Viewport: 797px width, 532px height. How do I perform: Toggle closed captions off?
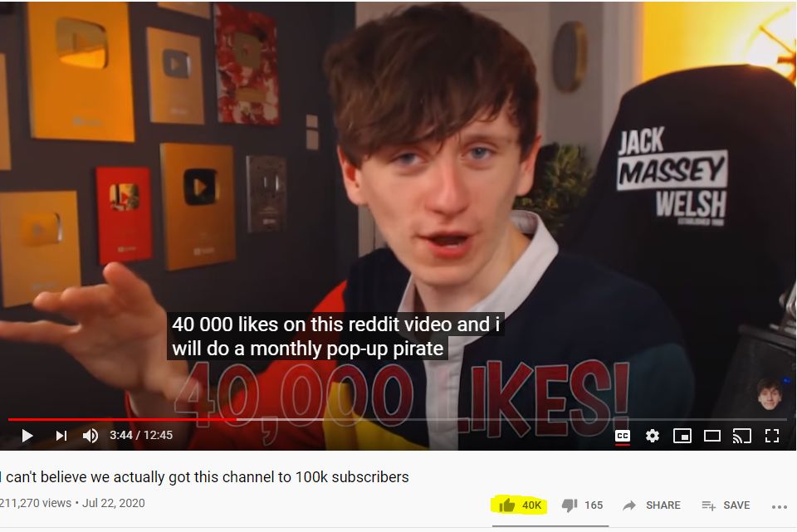[622, 436]
